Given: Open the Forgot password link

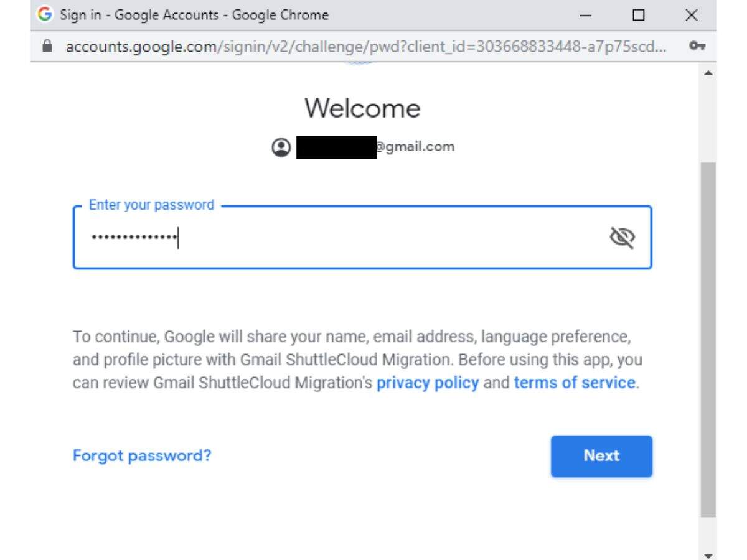Looking at the screenshot, I should (142, 456).
